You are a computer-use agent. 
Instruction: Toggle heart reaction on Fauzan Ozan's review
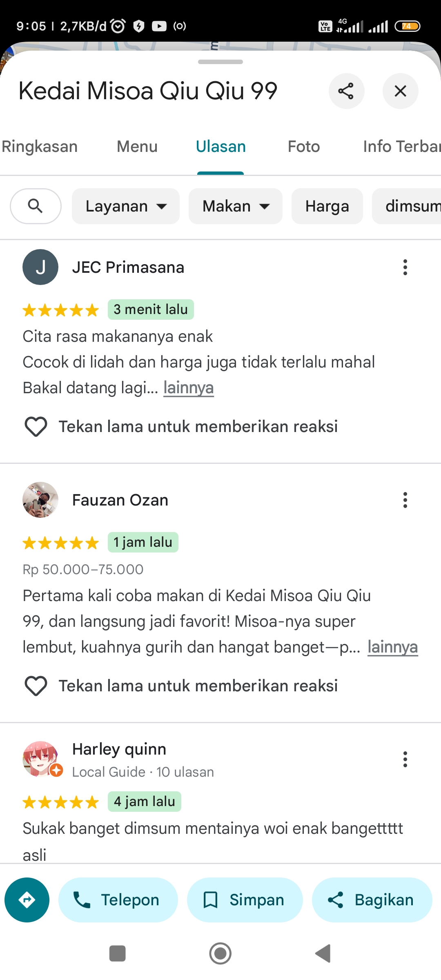[x=36, y=686]
